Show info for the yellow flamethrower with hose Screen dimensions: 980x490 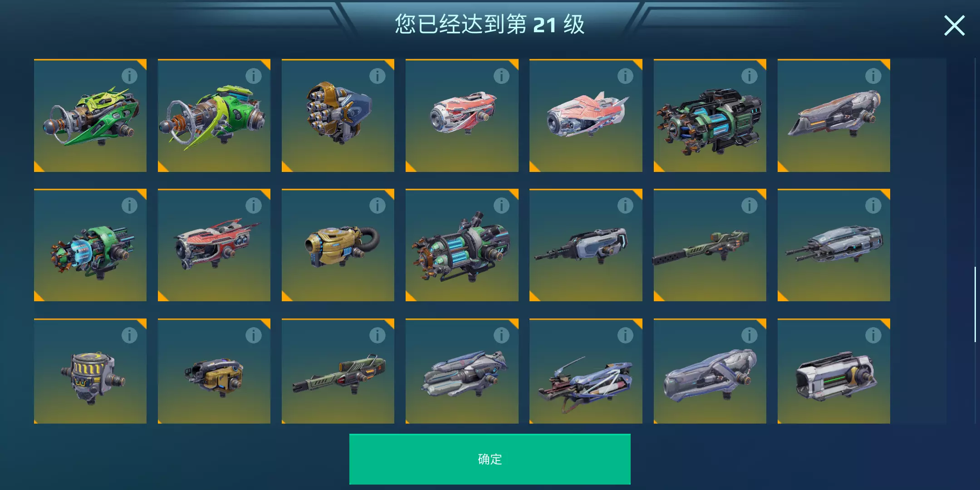point(377,206)
